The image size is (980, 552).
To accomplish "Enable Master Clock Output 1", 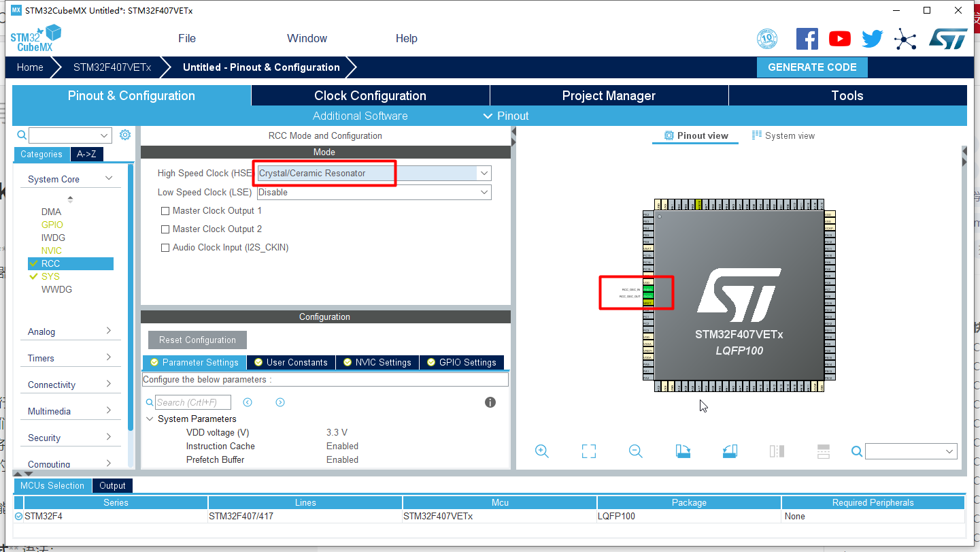I will [165, 210].
